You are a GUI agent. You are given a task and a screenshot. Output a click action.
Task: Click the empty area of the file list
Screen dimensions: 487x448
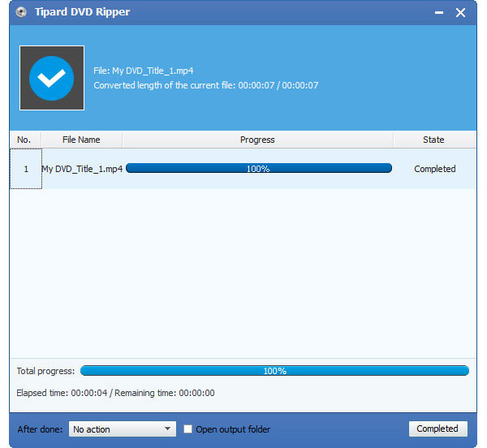pyautogui.click(x=243, y=276)
